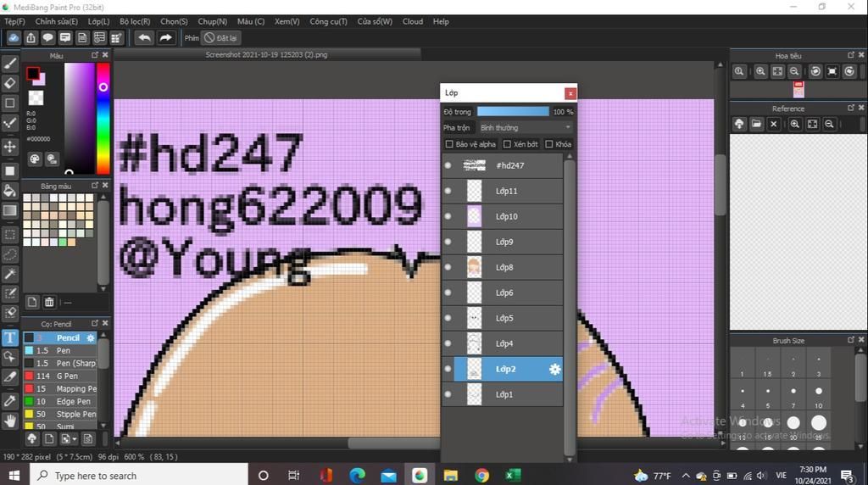Toggle the Xén bớt checkbox

[x=507, y=144]
